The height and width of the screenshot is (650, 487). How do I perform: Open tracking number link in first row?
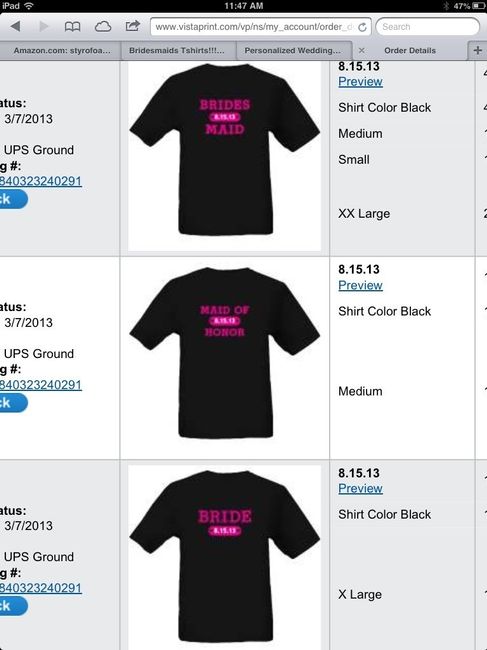tap(41, 181)
